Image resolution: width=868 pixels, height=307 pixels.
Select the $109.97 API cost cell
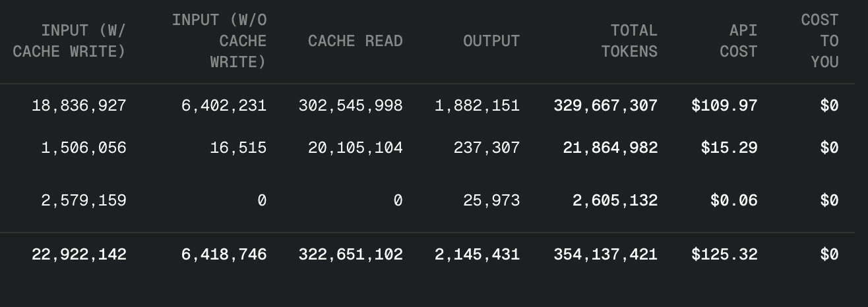coord(724,105)
